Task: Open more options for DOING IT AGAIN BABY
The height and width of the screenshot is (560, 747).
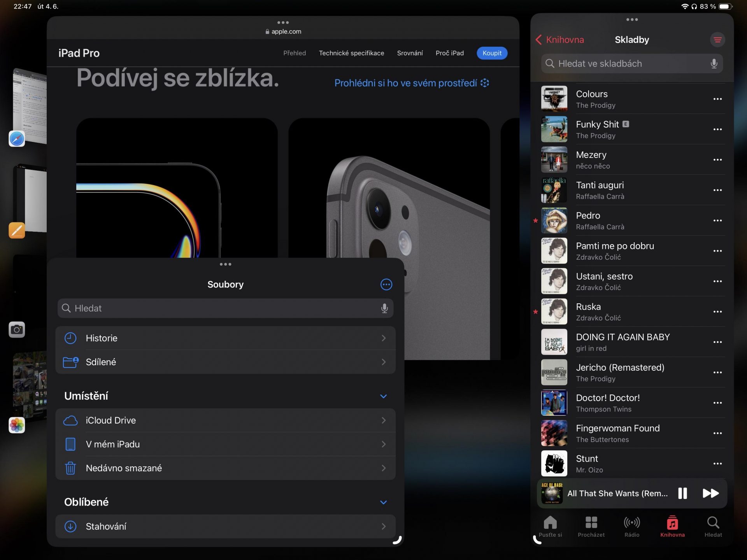Action: tap(717, 342)
